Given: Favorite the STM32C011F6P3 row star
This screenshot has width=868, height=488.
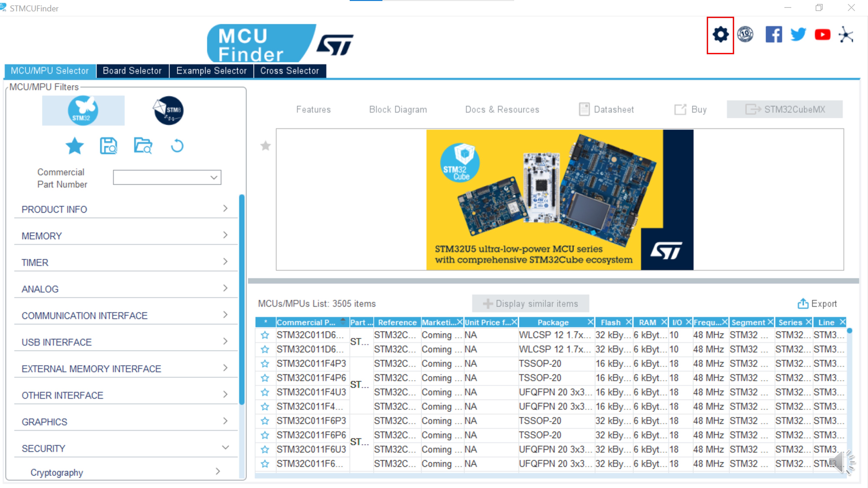Looking at the screenshot, I should (x=265, y=421).
